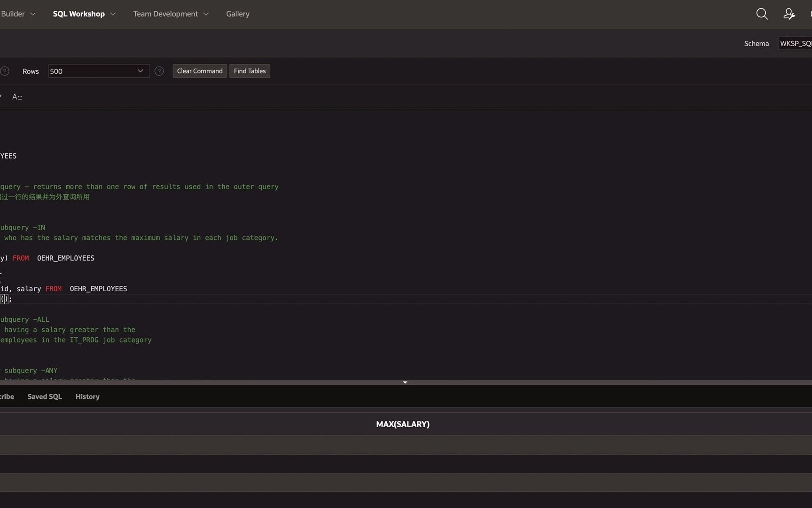
Task: Click the text 'OEHR_EMPLOYEES' after 'id, salary FROM'
Action: tap(98, 289)
